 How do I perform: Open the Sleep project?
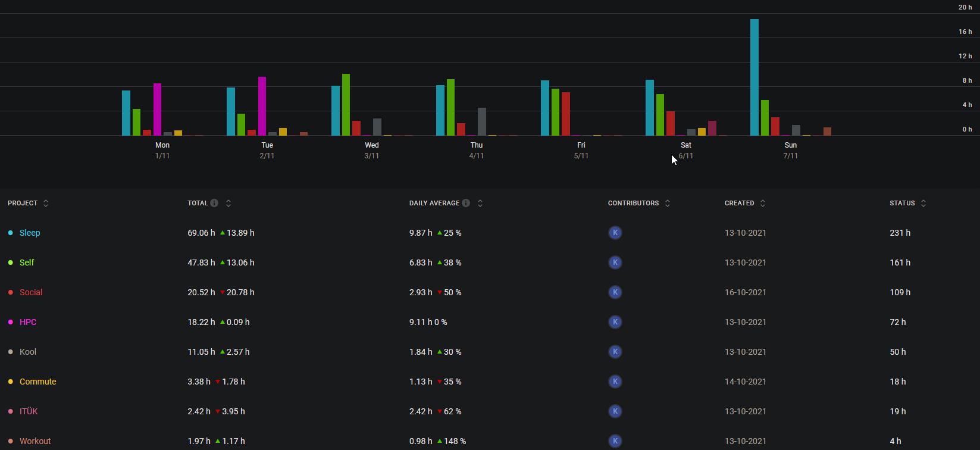[x=30, y=233]
